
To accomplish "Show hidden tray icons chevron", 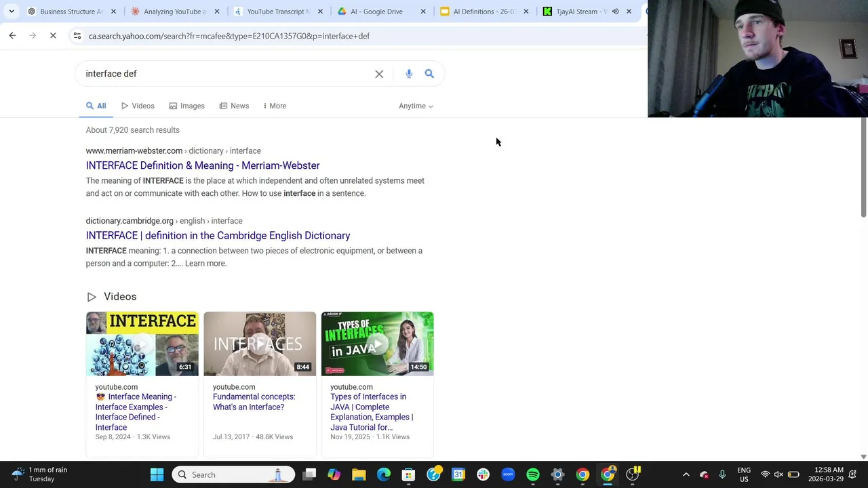I will [686, 474].
